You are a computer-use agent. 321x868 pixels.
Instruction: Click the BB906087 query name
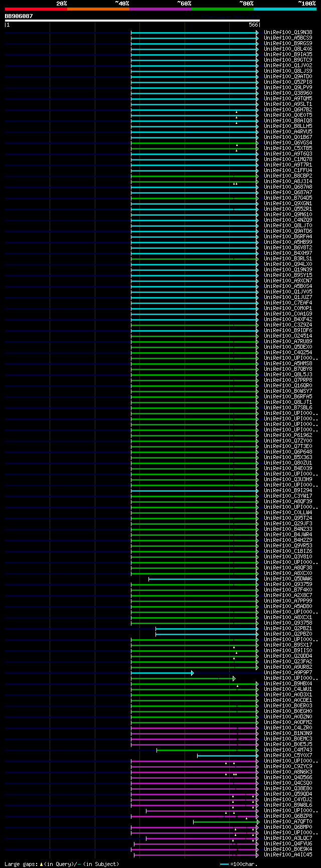click(19, 16)
